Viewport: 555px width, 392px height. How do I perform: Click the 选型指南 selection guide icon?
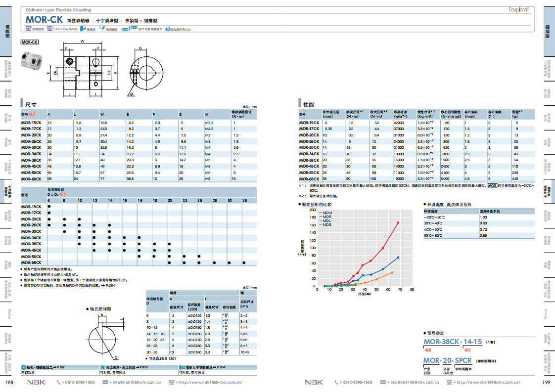point(28,29)
